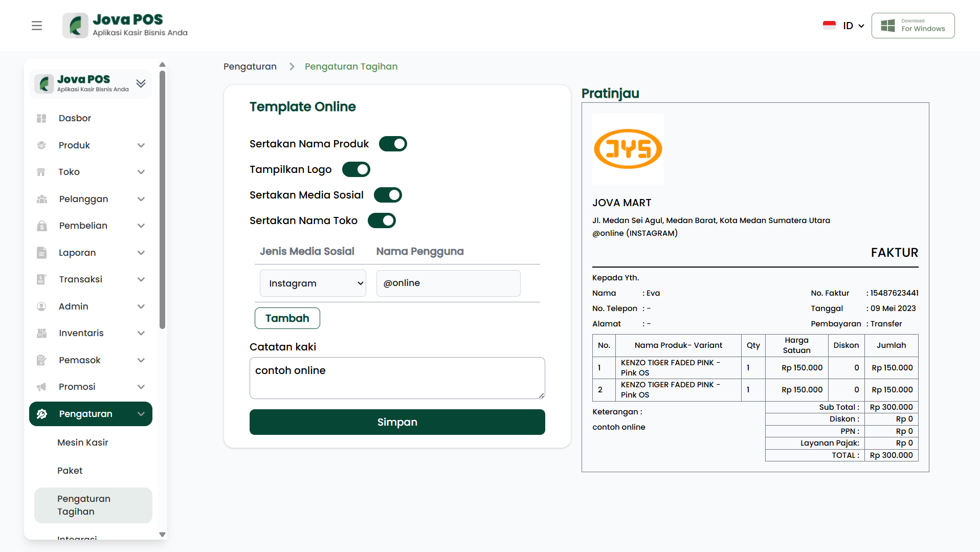Image resolution: width=980 pixels, height=552 pixels.
Task: Click the Toko store icon
Action: click(41, 172)
